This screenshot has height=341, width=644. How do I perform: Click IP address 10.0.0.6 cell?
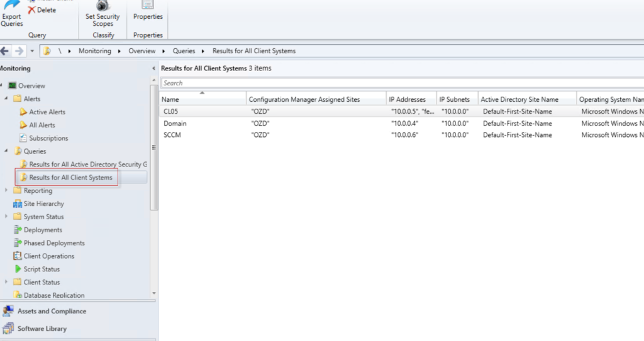[x=404, y=134]
